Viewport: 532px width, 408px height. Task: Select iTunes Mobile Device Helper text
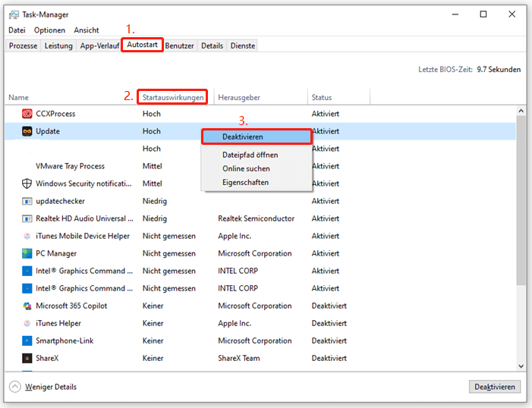83,236
